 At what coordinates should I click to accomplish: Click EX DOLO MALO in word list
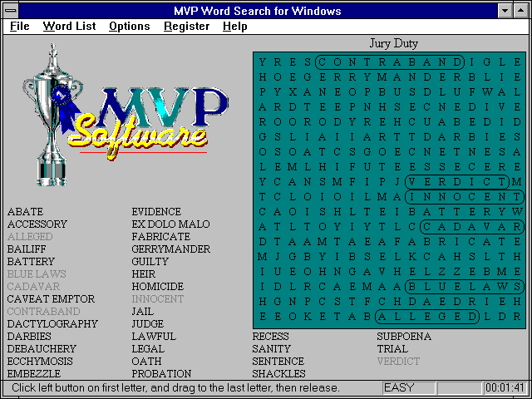tap(170, 224)
